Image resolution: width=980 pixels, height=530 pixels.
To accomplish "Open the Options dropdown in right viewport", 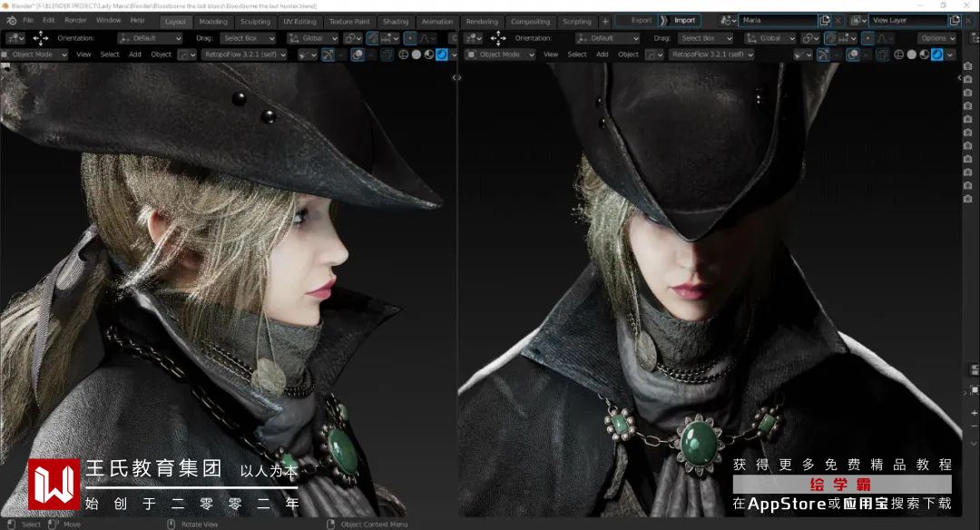I will coord(937,38).
